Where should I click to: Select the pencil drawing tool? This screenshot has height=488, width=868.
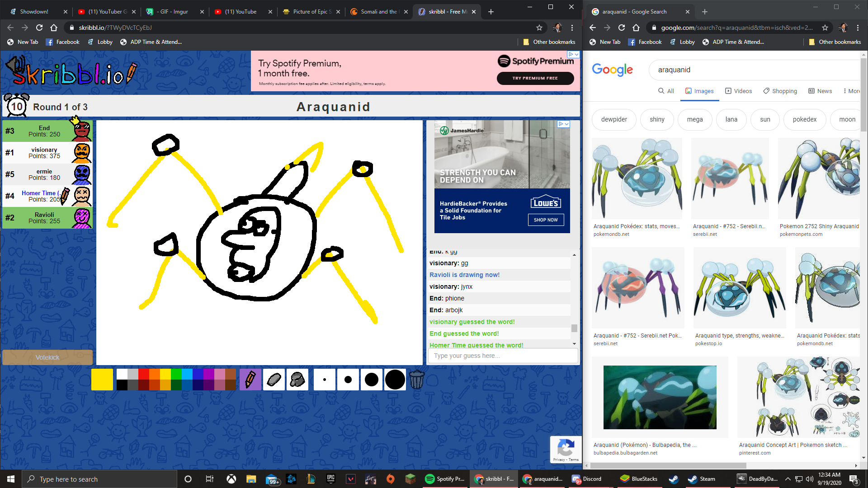coord(250,380)
